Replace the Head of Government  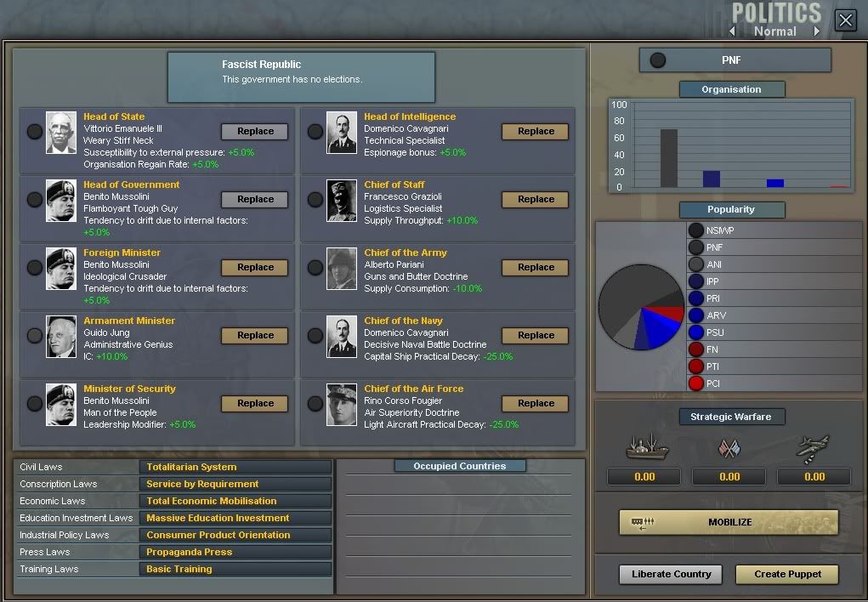point(255,199)
